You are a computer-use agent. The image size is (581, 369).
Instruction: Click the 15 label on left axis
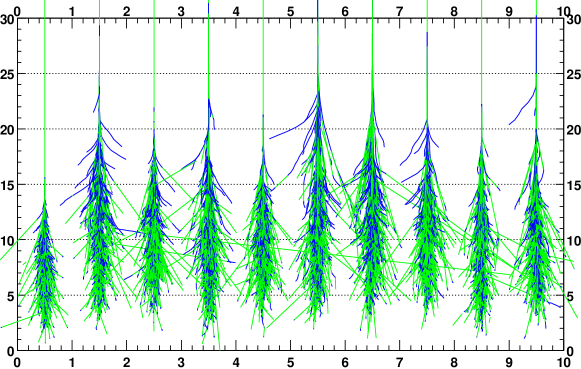click(x=7, y=185)
